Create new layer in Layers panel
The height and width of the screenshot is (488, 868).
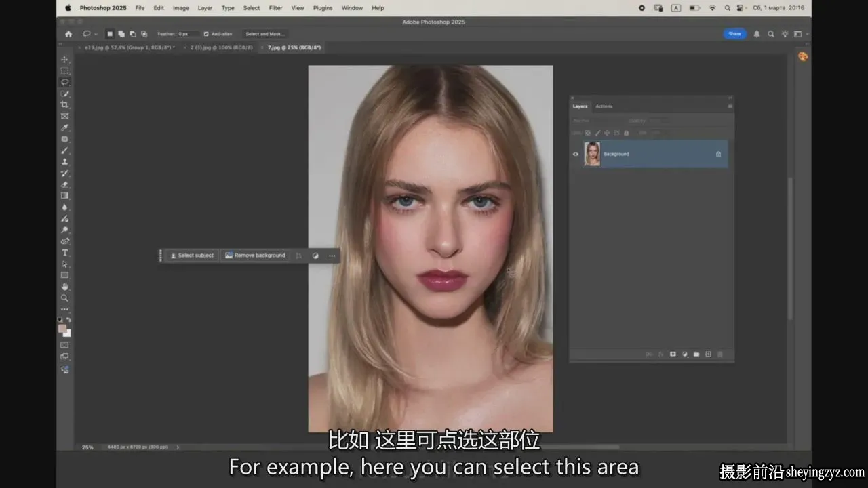[708, 354]
